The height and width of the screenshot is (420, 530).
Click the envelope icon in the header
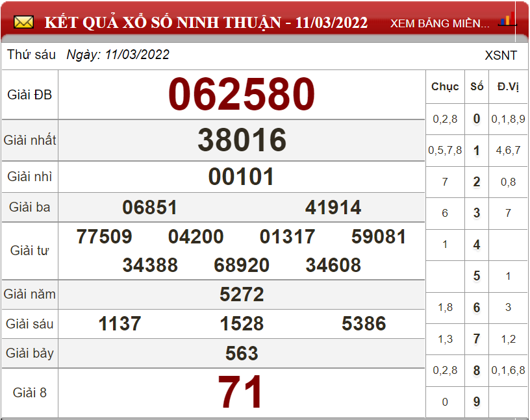pyautogui.click(x=23, y=23)
